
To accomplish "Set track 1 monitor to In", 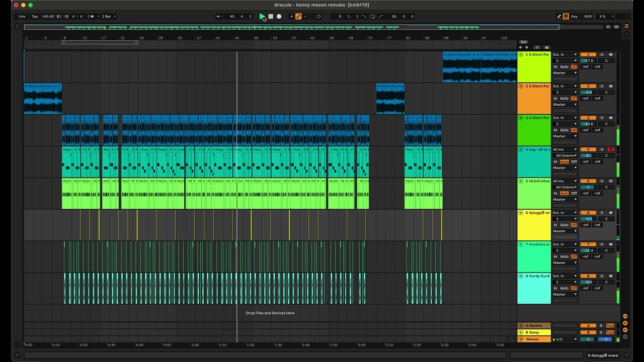I will pyautogui.click(x=555, y=67).
